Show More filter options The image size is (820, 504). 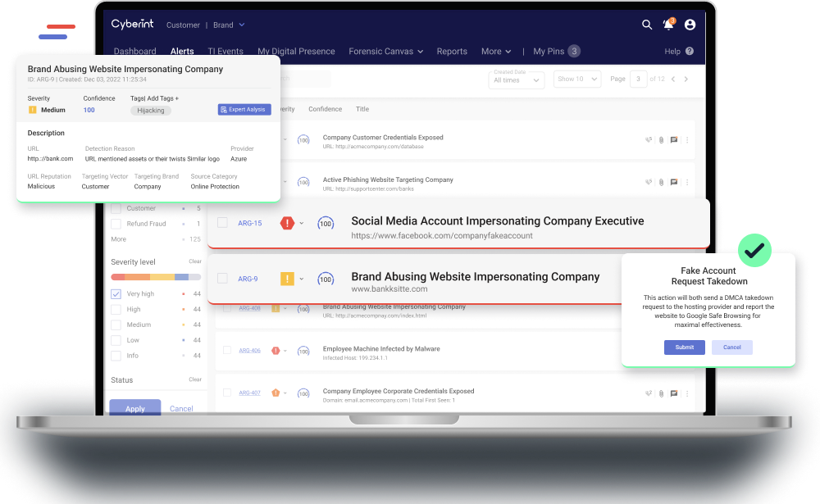pos(119,239)
